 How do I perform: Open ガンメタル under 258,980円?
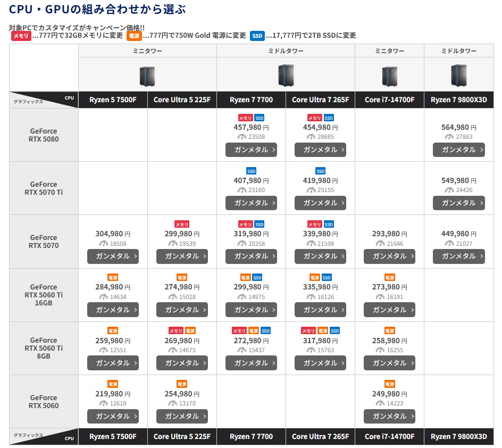tap(389, 363)
